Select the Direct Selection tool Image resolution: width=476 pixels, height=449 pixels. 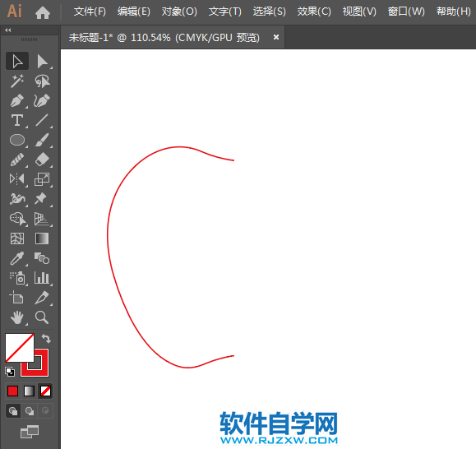point(42,62)
